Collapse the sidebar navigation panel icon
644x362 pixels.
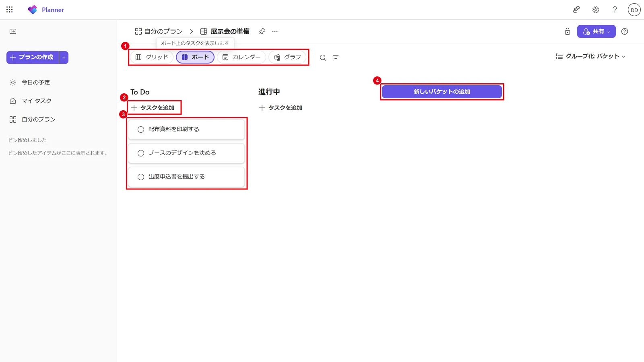[13, 31]
